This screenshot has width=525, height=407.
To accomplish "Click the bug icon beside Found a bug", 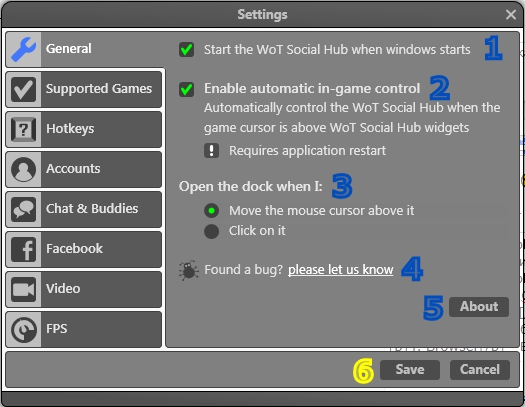I will coord(189,270).
